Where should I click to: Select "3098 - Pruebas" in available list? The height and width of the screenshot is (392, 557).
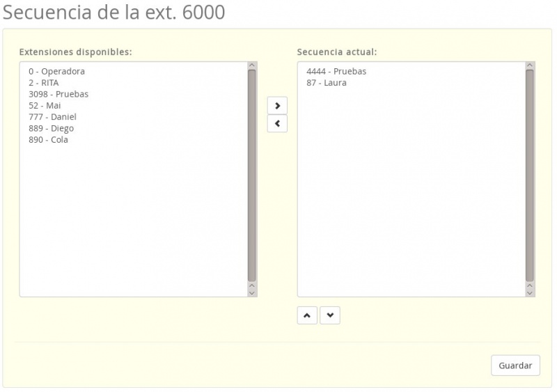(58, 94)
